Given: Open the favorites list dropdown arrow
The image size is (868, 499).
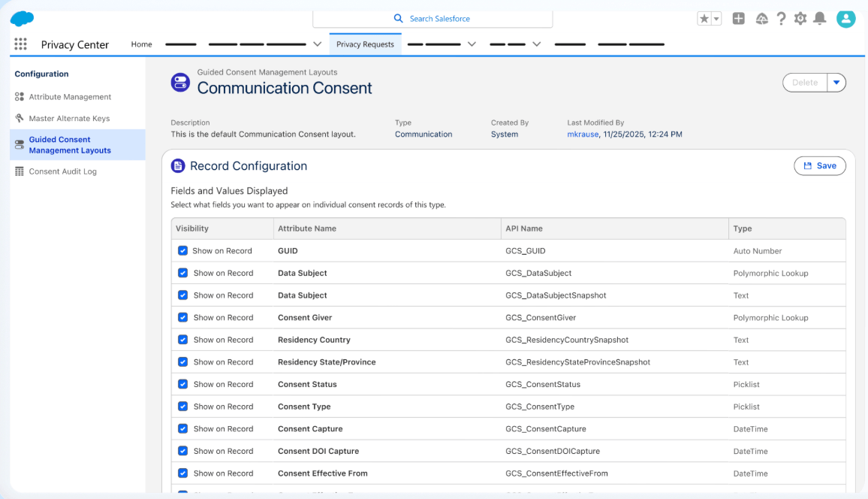Looking at the screenshot, I should (x=716, y=19).
